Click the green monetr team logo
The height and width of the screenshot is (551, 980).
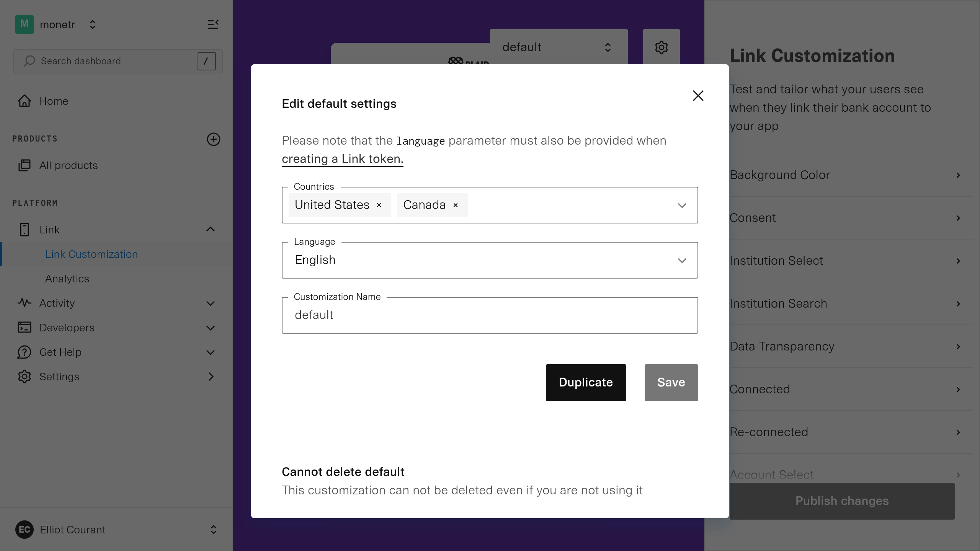pyautogui.click(x=24, y=24)
